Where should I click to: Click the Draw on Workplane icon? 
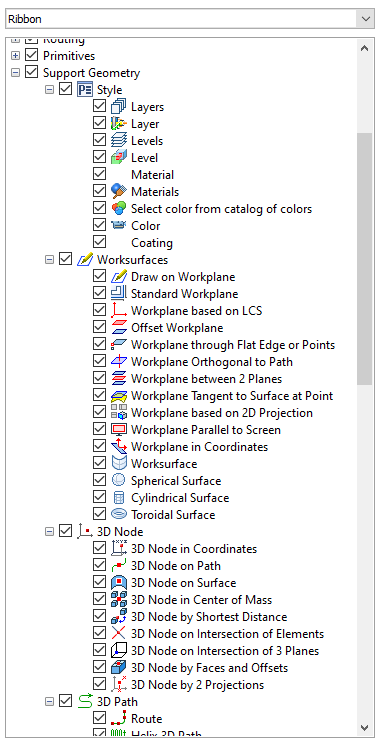[118, 277]
